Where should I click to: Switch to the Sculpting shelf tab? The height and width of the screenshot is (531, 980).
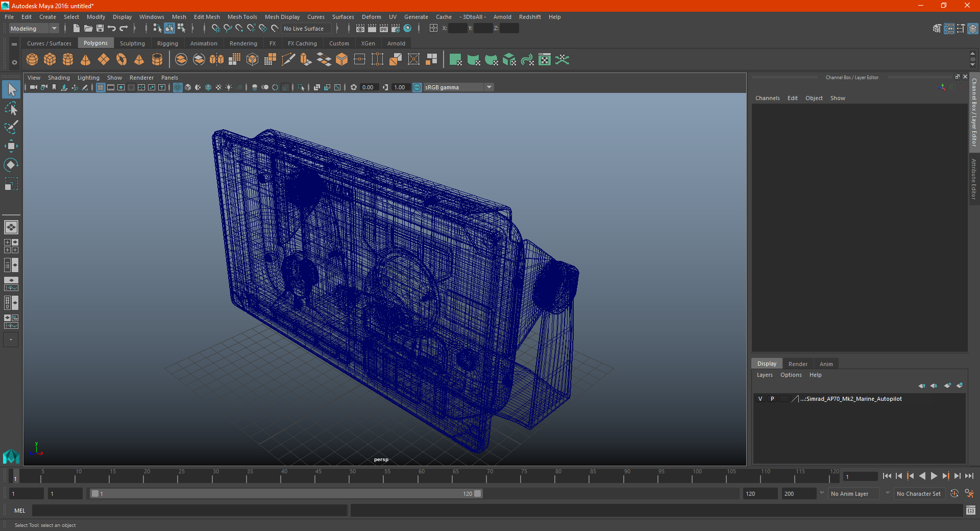click(132, 43)
